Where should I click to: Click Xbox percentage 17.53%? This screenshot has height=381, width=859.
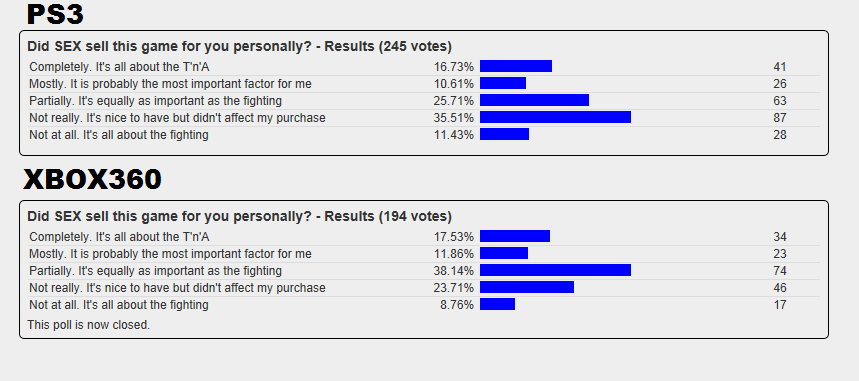coord(454,237)
